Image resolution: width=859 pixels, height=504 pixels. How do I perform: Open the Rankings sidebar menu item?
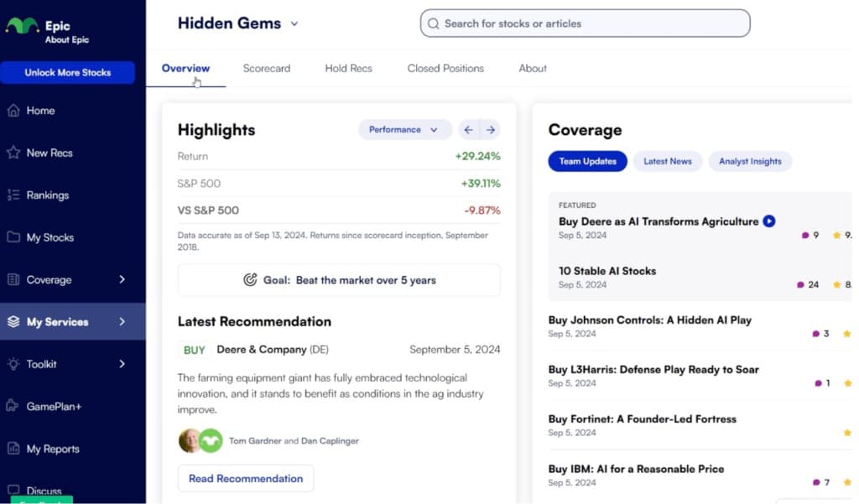[73, 195]
